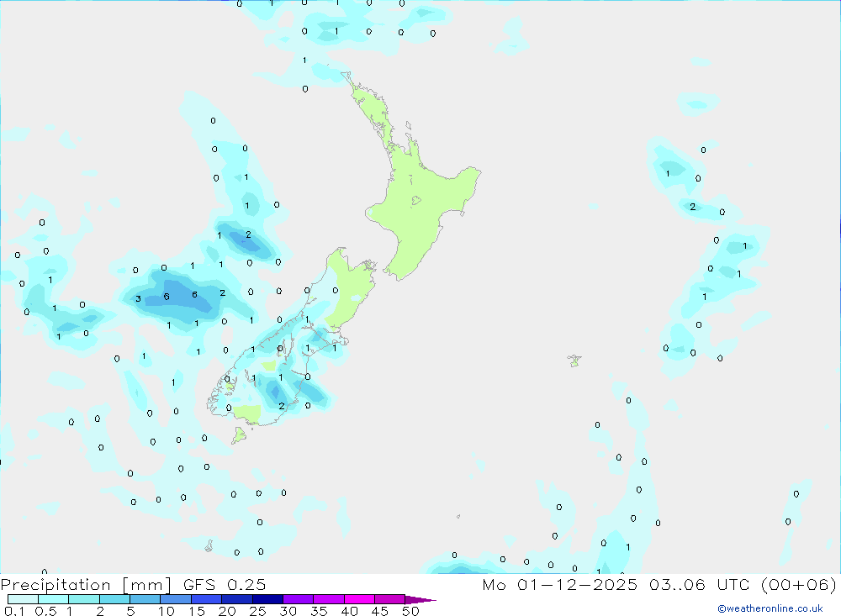Viewport: 841px width, 616px height.
Task: Click the '50' legend scale label
Action: click(410, 611)
